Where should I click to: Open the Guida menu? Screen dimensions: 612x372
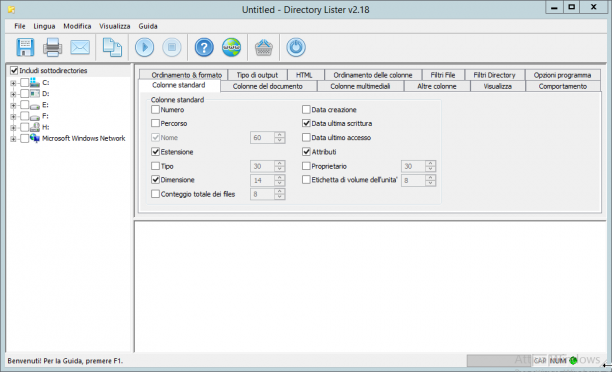(x=148, y=26)
